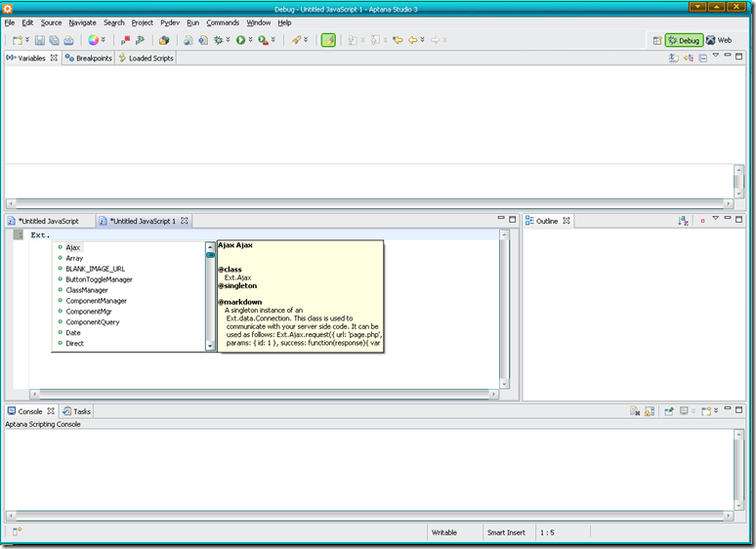Image resolution: width=756 pixels, height=549 pixels.
Task: Choose ButtonToggleManager in the suggestion list
Action: [x=99, y=279]
